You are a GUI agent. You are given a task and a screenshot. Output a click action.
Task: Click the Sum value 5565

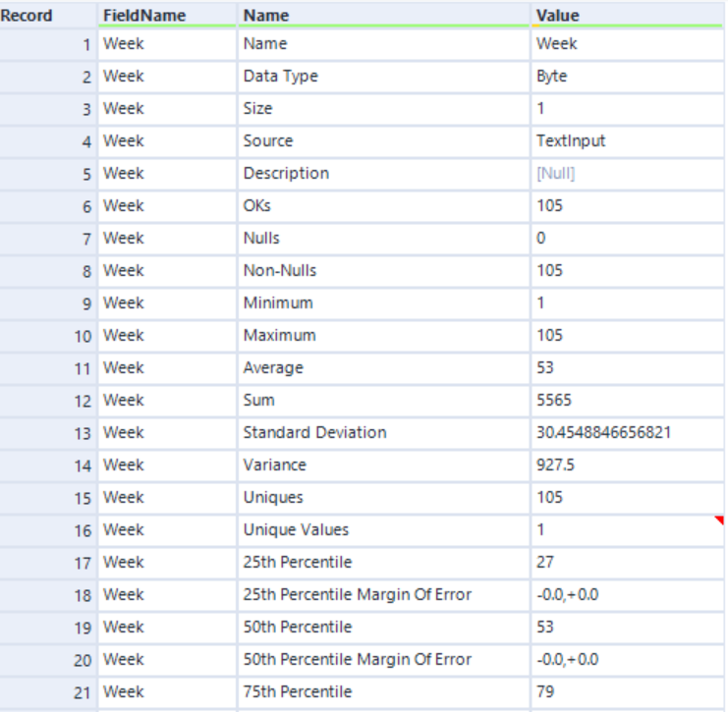point(550,400)
